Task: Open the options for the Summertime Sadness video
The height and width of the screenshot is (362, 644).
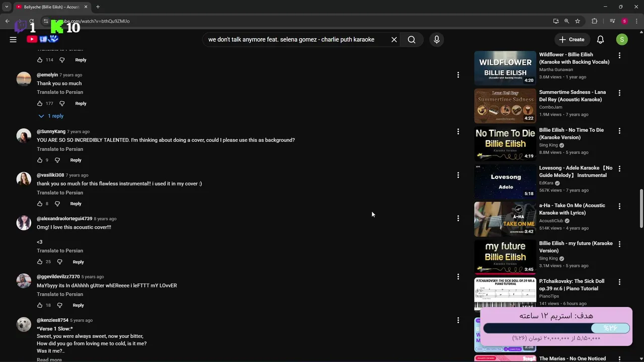Action: [619, 93]
